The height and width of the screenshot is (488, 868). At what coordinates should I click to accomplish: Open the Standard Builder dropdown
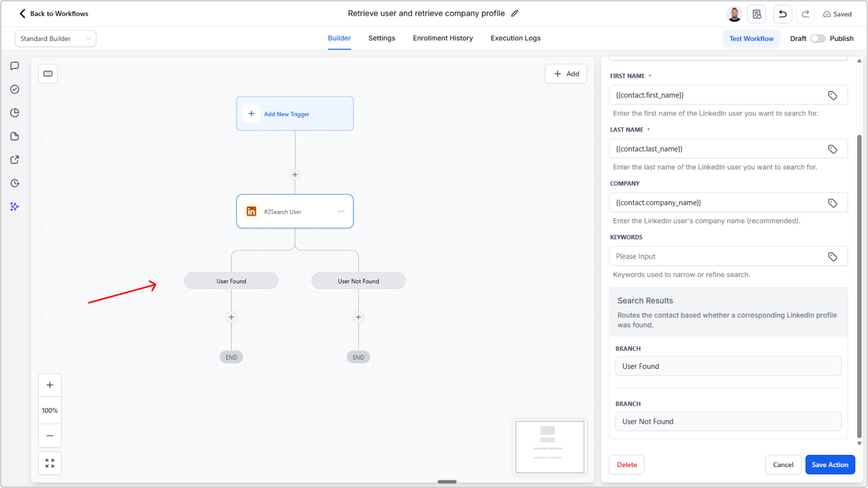[55, 38]
